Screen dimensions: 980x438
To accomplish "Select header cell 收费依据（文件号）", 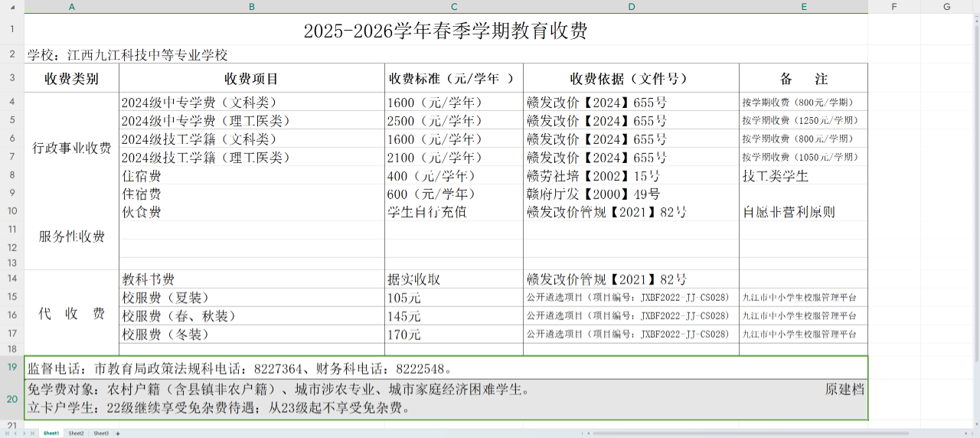I will 632,78.
